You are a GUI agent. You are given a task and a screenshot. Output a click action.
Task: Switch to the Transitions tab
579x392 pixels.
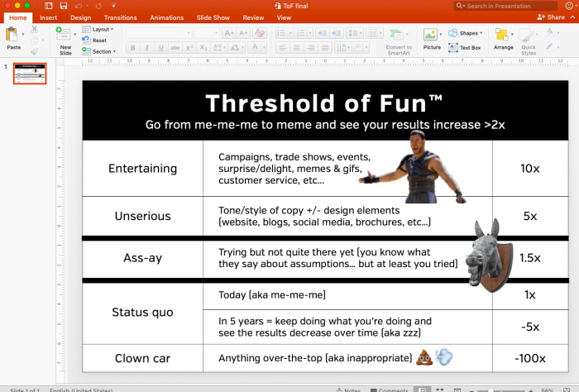(x=121, y=17)
